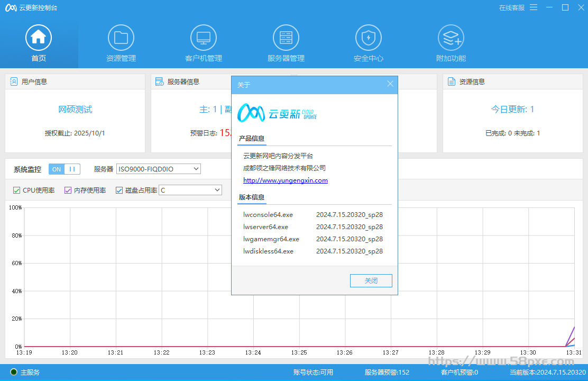The image size is (588, 381).
Task: Click 今日更新: 1 text
Action: [x=512, y=109]
